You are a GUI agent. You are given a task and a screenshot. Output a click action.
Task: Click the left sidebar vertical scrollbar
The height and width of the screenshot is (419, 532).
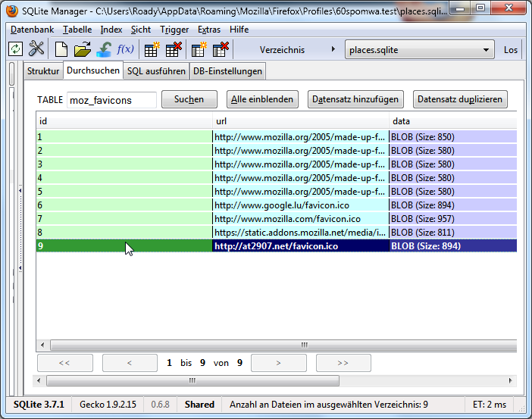click(11, 74)
